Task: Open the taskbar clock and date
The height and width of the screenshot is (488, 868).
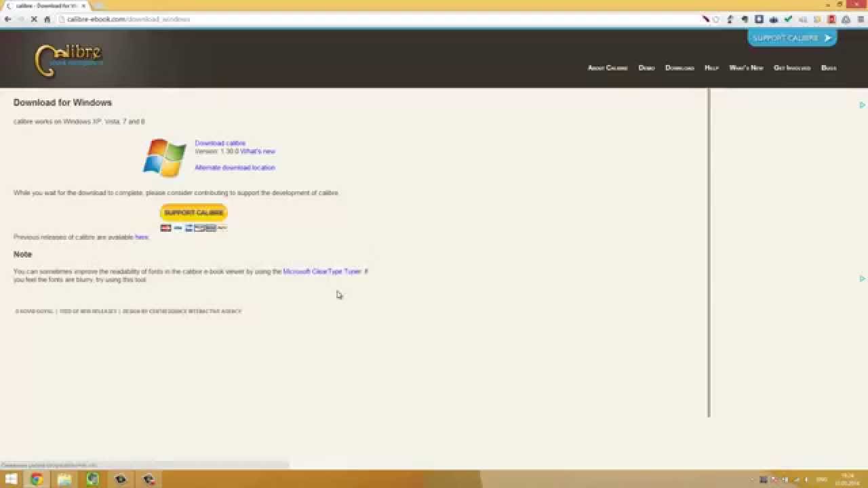Action: [848, 480]
